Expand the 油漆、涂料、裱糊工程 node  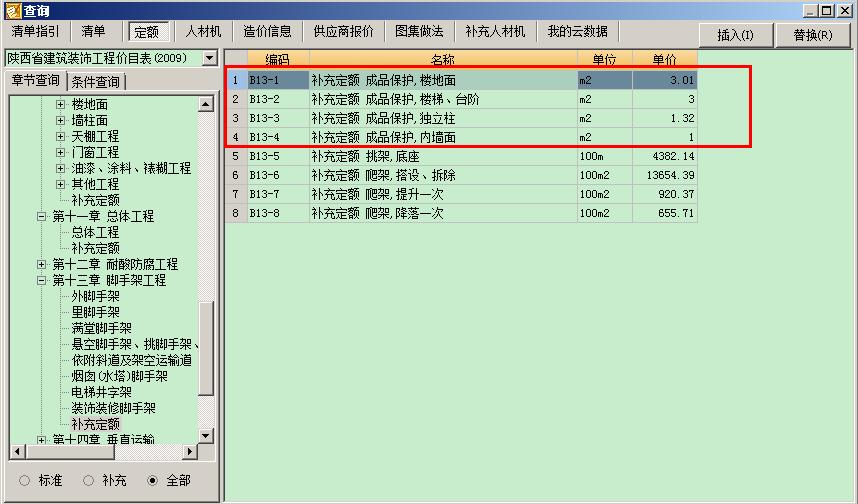point(60,168)
